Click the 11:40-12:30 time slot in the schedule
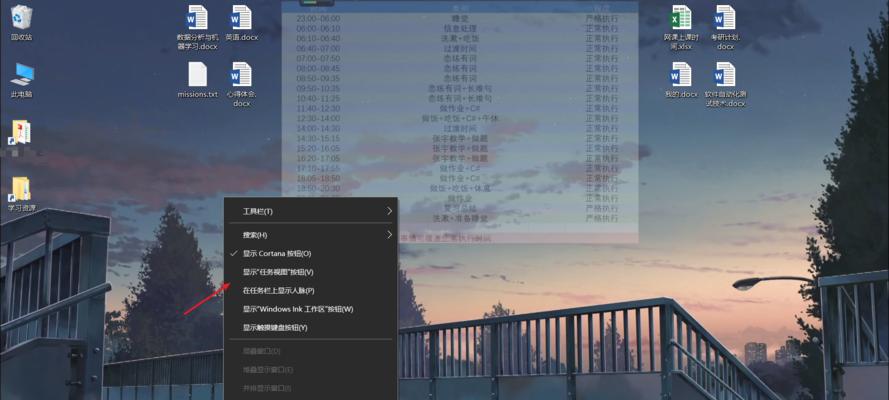889x400 pixels. (x=318, y=108)
